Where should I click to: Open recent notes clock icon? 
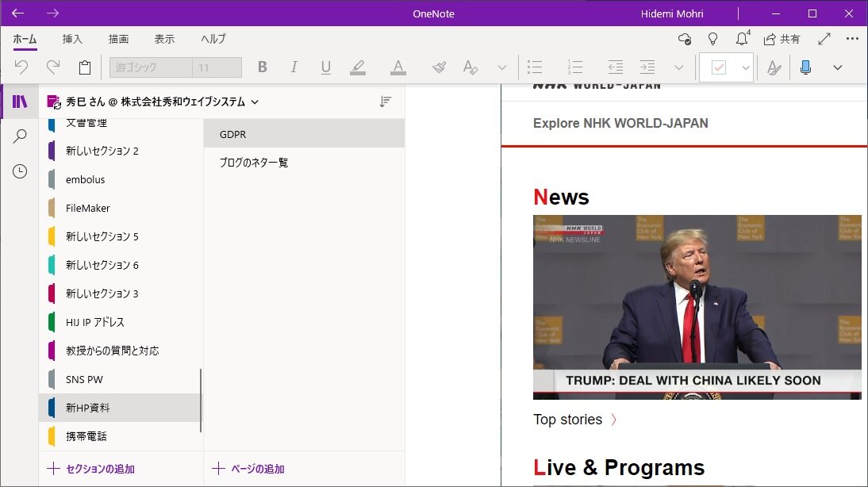20,171
